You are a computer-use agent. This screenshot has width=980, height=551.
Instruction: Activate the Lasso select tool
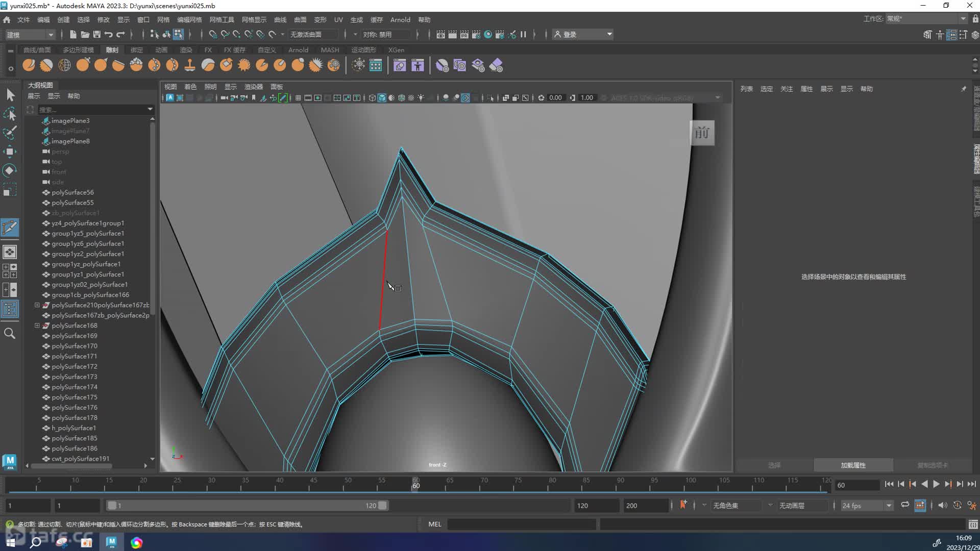pos(10,114)
